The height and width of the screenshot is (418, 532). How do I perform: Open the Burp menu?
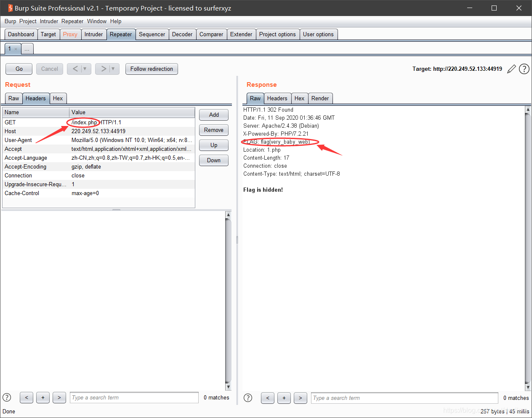11,21
